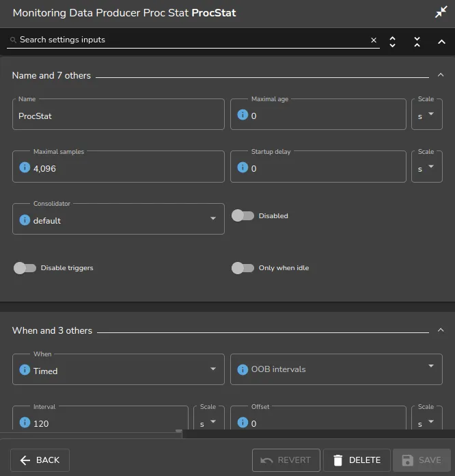Hide the search bar with up chevron
The width and height of the screenshot is (455, 476).
pyautogui.click(x=441, y=42)
